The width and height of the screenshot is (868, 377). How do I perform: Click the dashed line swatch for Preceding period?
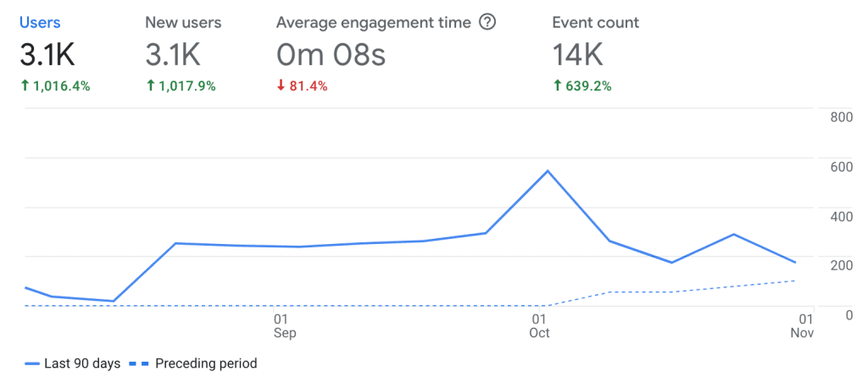(139, 363)
